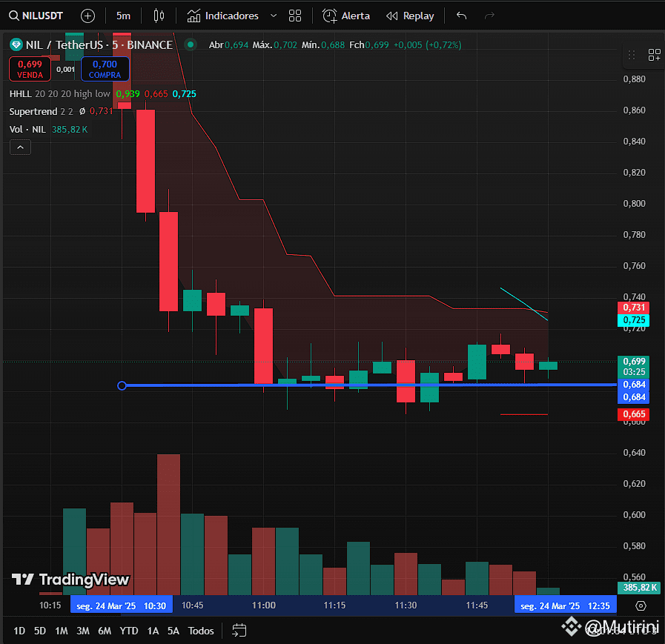
Task: Open time axis settings gear icon
Action: (x=641, y=606)
